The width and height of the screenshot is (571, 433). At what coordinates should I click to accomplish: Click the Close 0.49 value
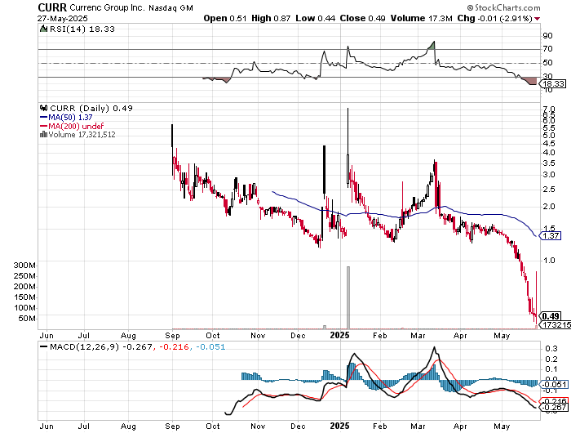click(x=362, y=18)
